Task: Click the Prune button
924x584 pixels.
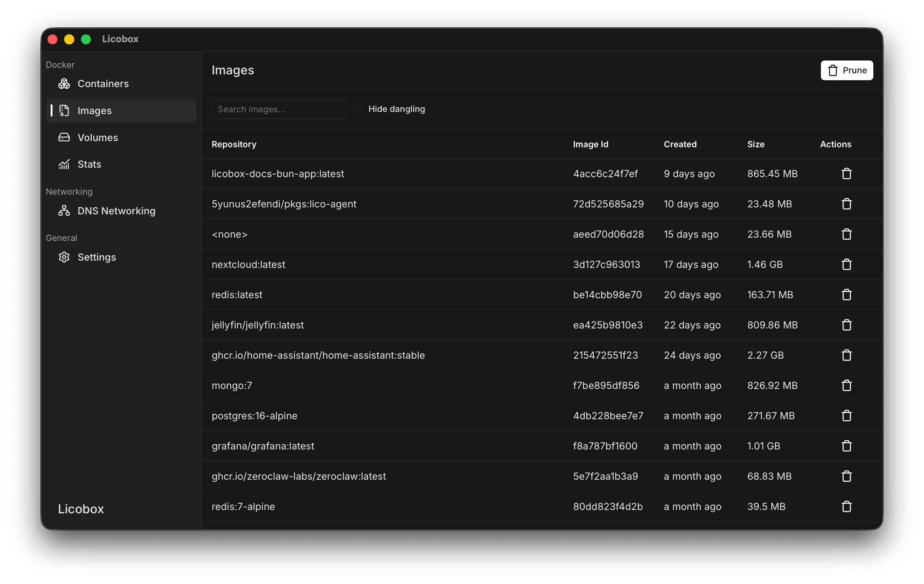Action: tap(847, 70)
